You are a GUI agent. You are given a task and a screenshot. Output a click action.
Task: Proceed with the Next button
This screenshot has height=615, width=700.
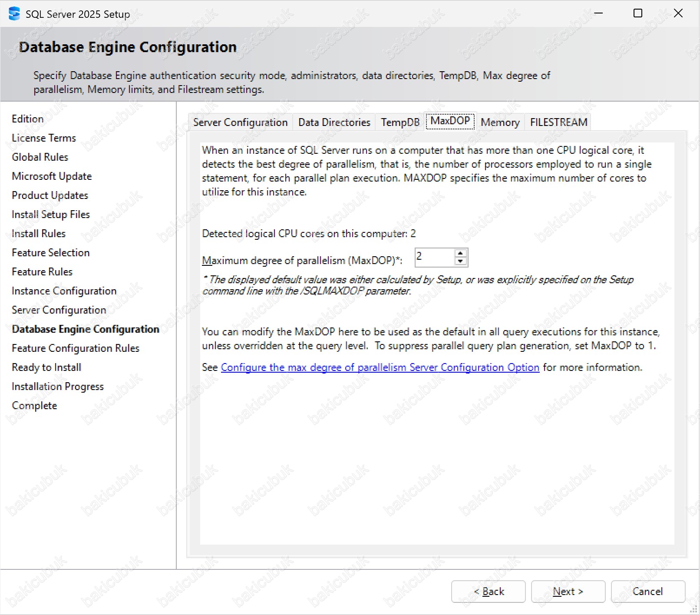pos(568,592)
